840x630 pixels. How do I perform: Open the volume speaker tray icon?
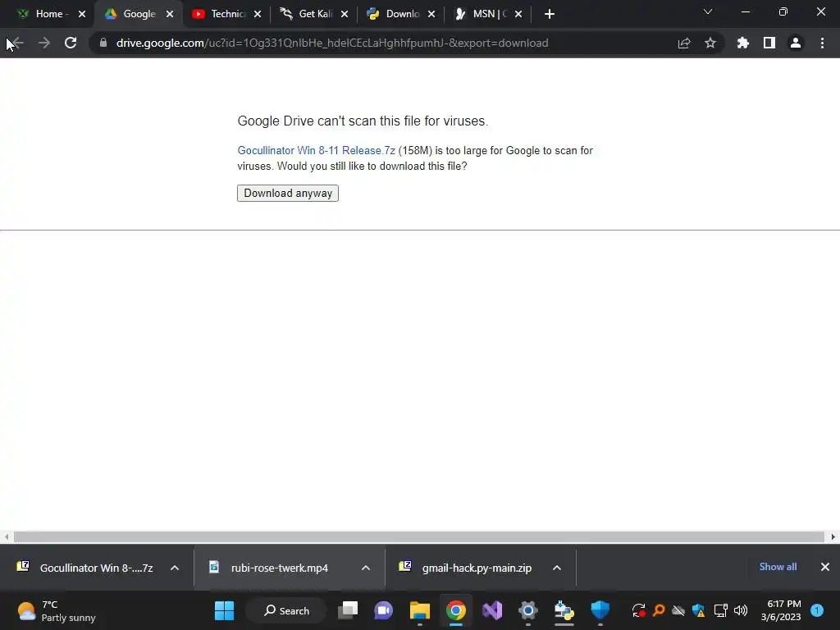(x=741, y=610)
